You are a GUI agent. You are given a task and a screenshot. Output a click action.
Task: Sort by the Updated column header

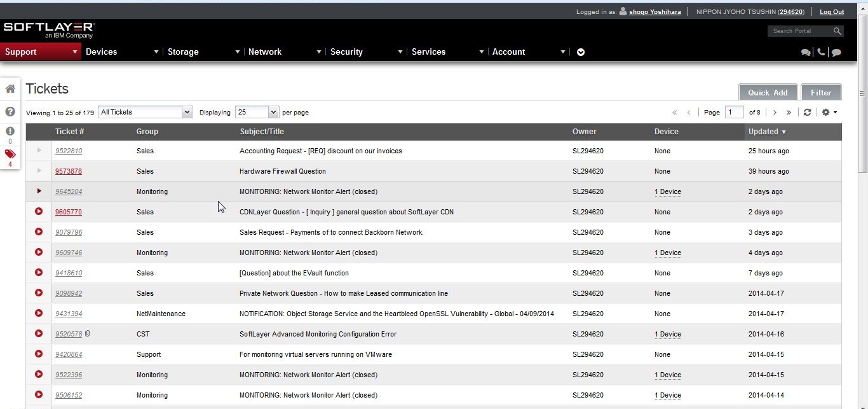[793, 132]
